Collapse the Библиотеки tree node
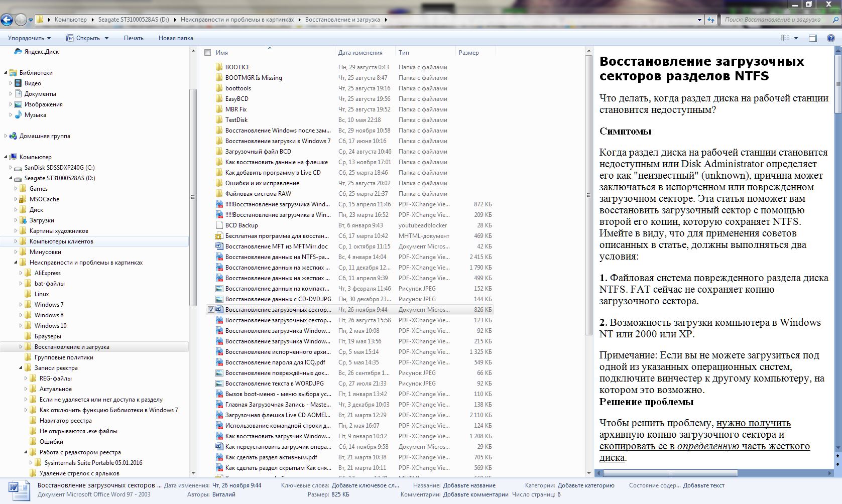 point(6,73)
